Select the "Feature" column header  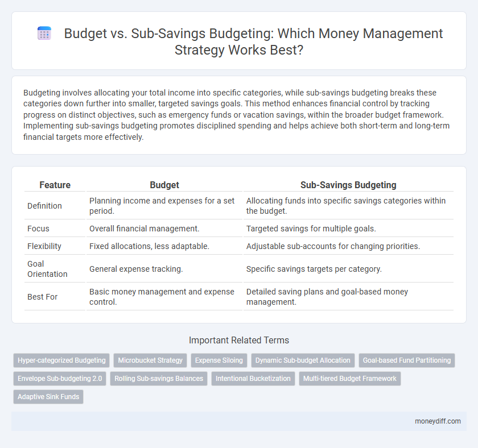click(55, 185)
